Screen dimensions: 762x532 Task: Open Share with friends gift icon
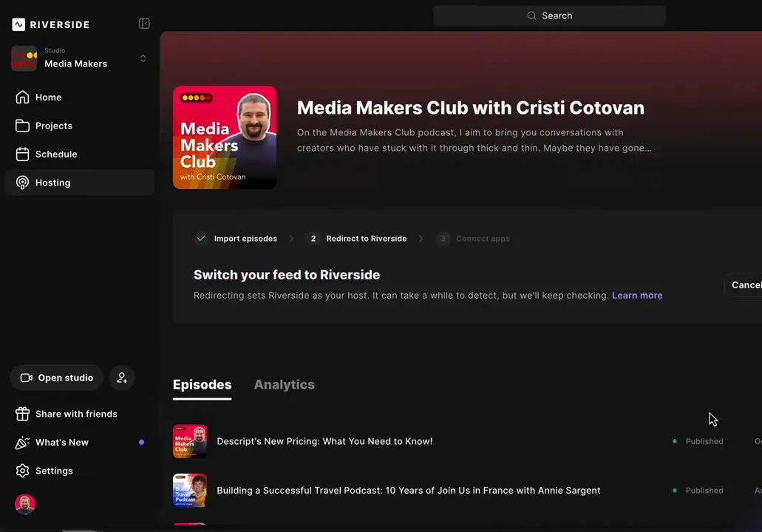[21, 414]
